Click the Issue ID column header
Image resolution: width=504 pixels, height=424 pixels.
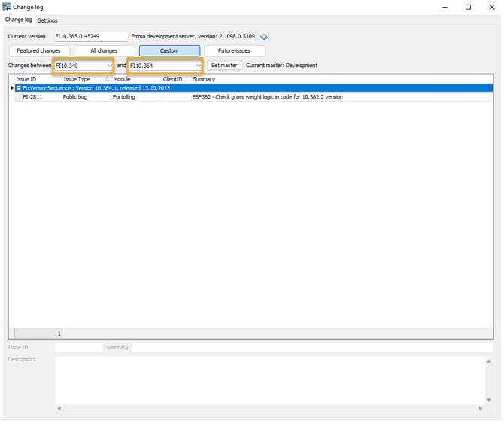[x=26, y=79]
